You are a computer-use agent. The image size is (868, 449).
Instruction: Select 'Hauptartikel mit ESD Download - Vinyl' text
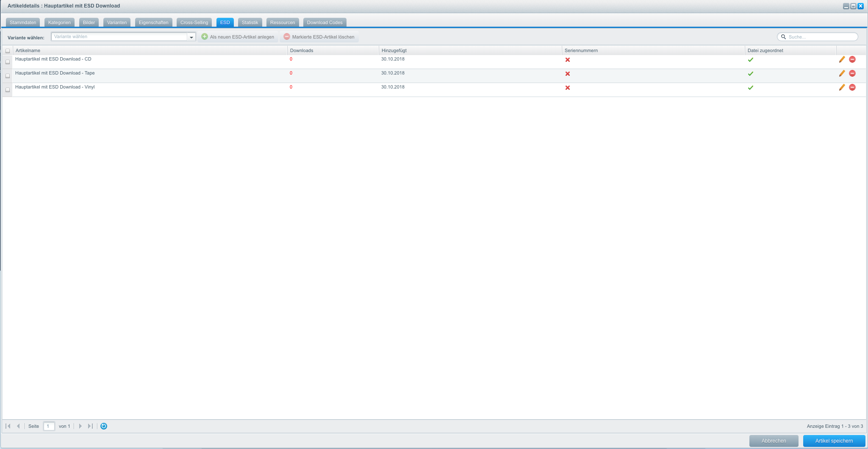[55, 87]
